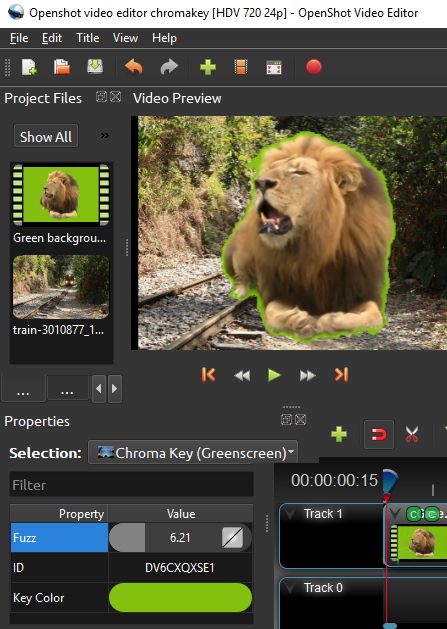Click the Save Project icon
Screen dimensions: 447x629
95,67
